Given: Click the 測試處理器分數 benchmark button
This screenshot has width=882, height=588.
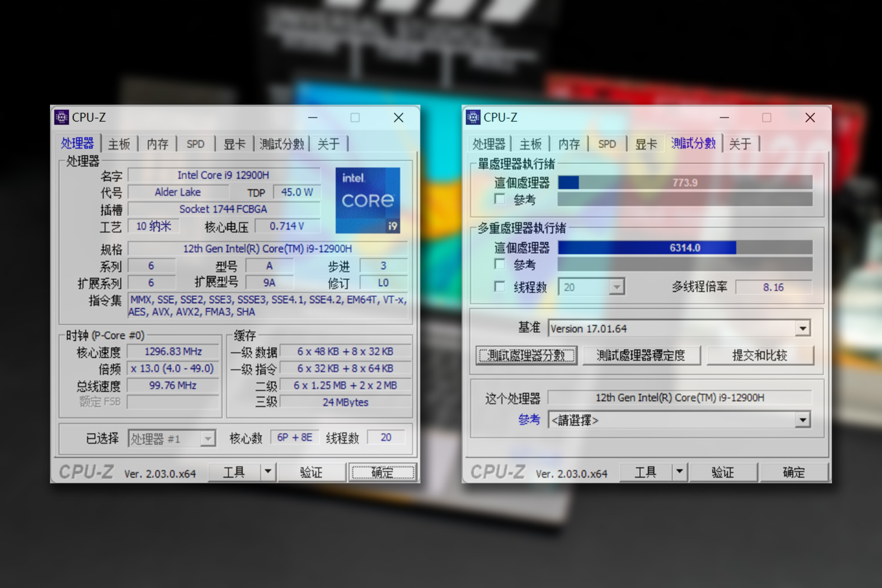Looking at the screenshot, I should pos(526,355).
